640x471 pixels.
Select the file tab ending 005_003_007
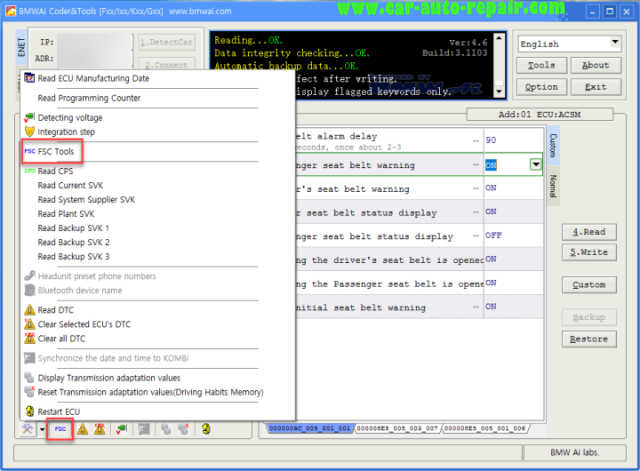397,429
